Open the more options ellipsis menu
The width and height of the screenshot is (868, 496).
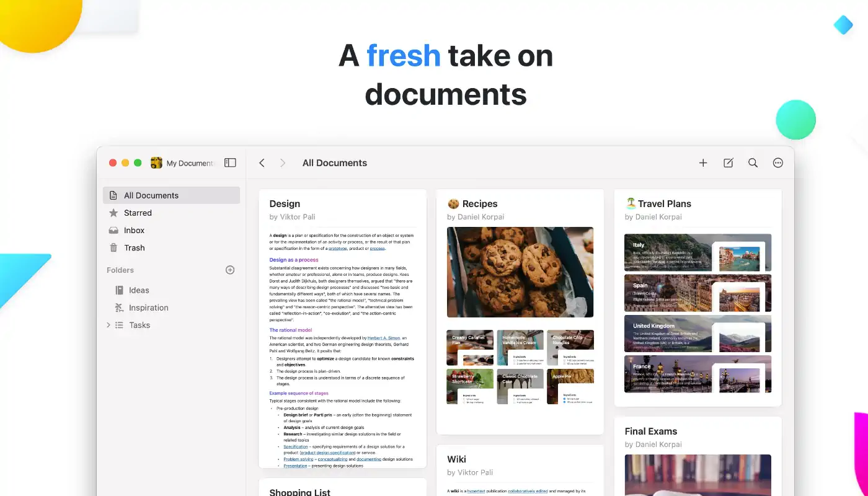(x=778, y=163)
